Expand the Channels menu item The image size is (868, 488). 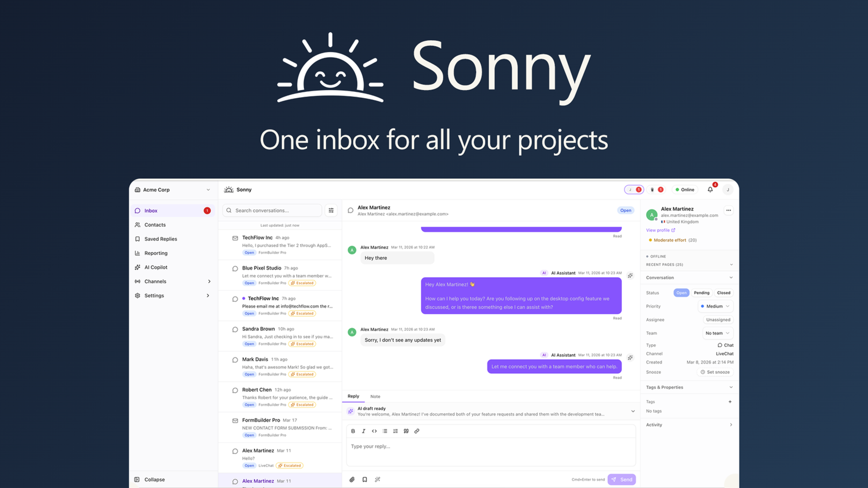(173, 282)
